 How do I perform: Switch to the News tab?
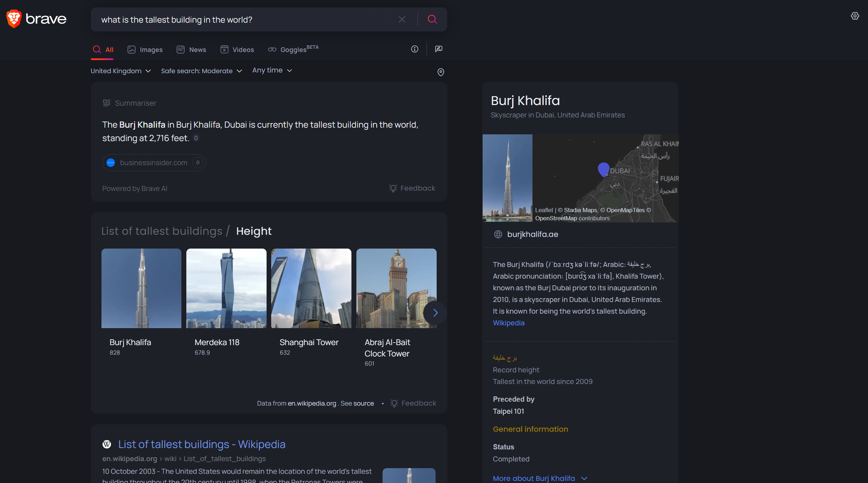coord(191,49)
